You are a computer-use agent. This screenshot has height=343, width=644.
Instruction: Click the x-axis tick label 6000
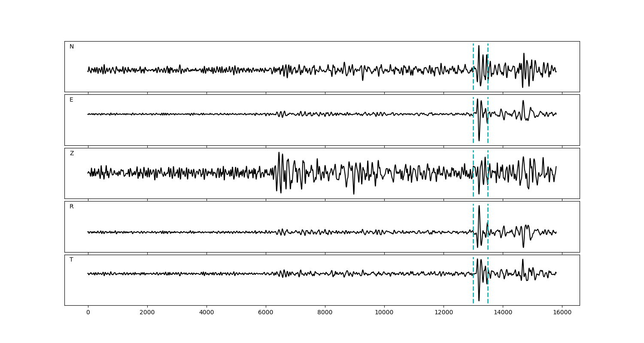[x=266, y=313]
